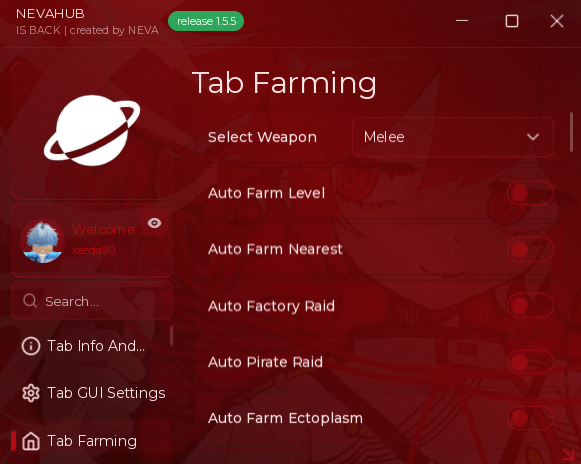581x464 pixels.
Task: Enable the Auto Farm Level toggle
Action: (x=530, y=193)
